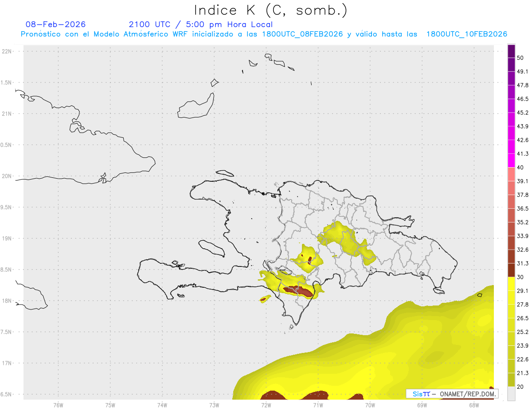Click the 74W longitude label

tap(162, 405)
